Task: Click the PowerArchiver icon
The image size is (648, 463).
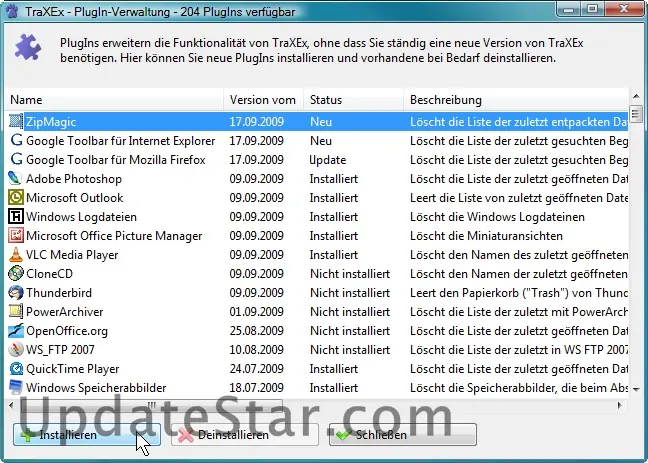Action: [16, 312]
